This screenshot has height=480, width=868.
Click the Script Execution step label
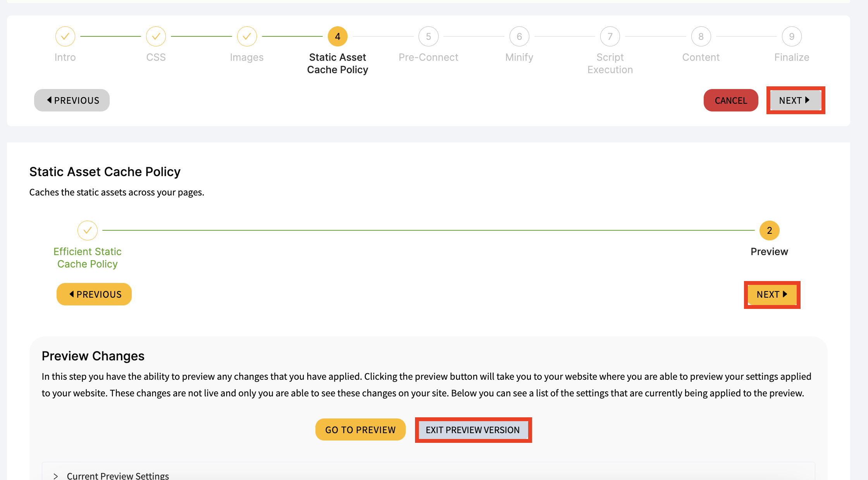[610, 63]
